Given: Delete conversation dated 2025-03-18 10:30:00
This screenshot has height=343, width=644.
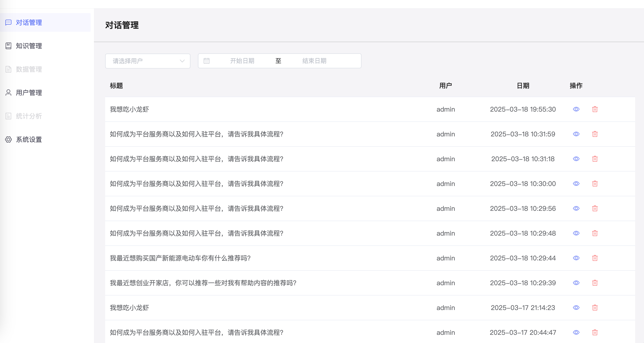Looking at the screenshot, I should [x=595, y=183].
